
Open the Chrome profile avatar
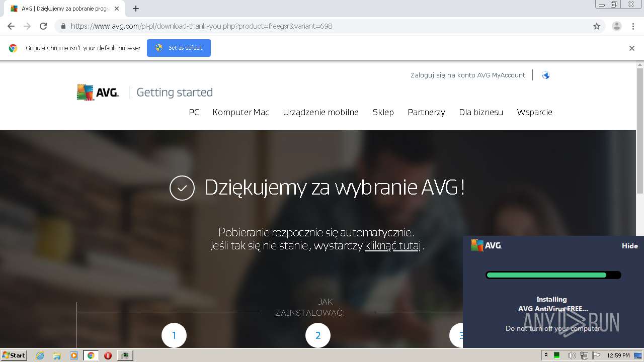616,26
